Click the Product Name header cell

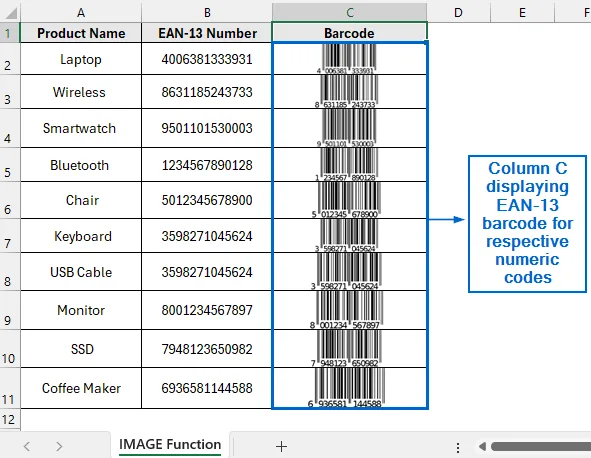click(x=81, y=33)
